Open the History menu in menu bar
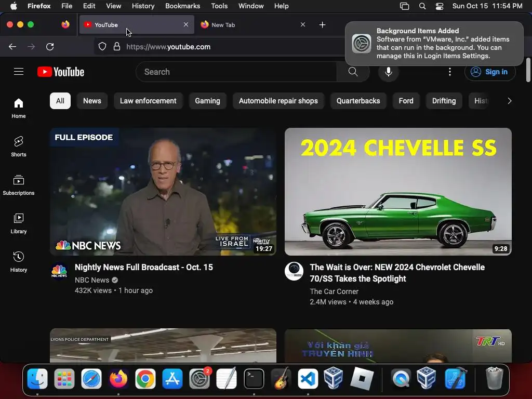532x399 pixels. coord(143,6)
